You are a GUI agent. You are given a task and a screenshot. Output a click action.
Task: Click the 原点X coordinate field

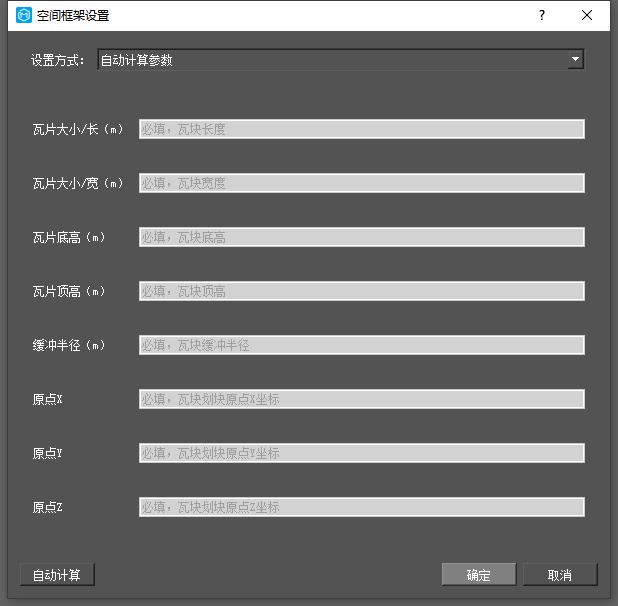[361, 399]
